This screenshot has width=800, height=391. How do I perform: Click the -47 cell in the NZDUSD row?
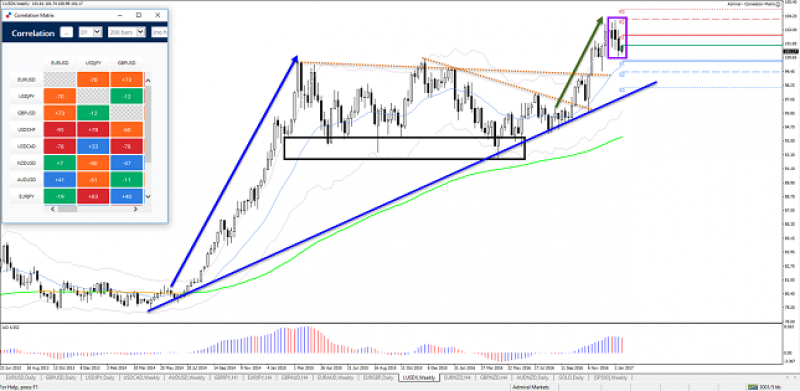point(127,163)
